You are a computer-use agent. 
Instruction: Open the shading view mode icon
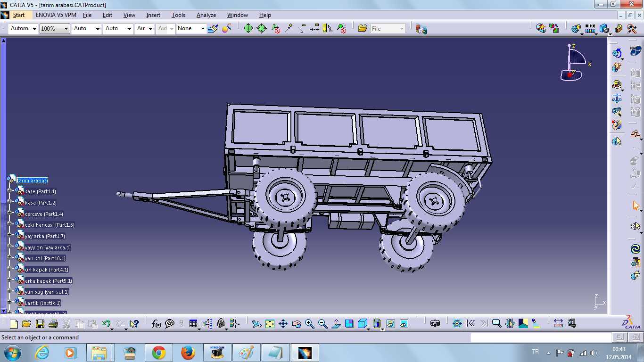point(376,324)
